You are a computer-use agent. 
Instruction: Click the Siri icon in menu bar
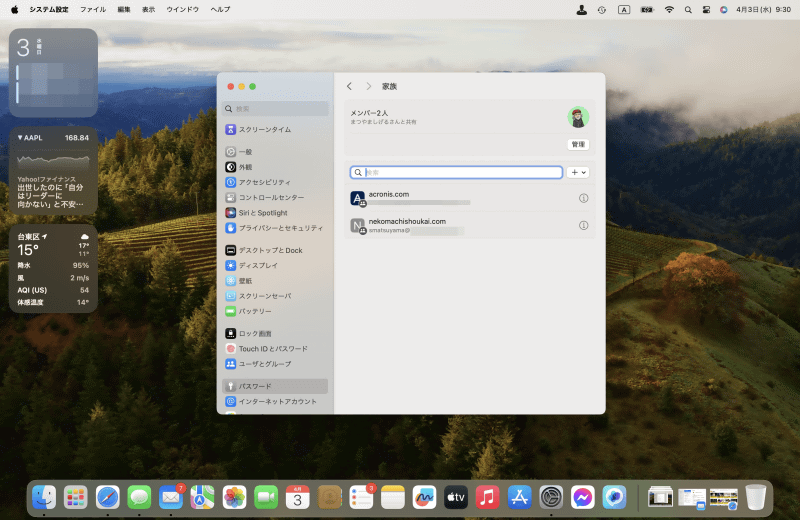[x=723, y=9]
